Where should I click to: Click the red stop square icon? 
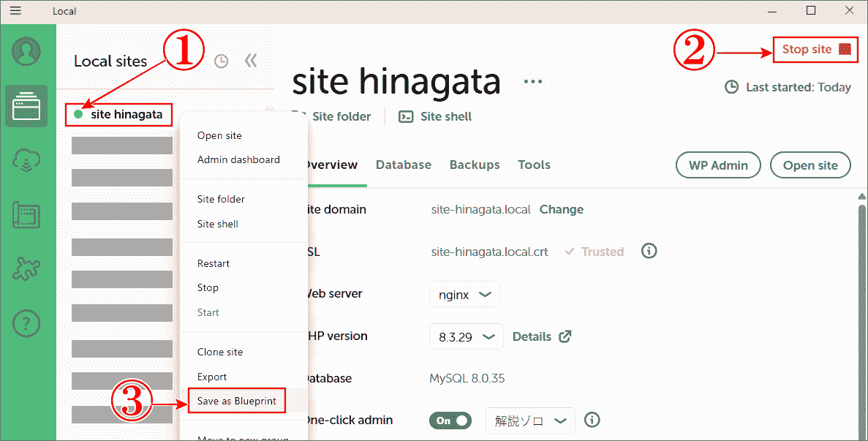pos(845,49)
